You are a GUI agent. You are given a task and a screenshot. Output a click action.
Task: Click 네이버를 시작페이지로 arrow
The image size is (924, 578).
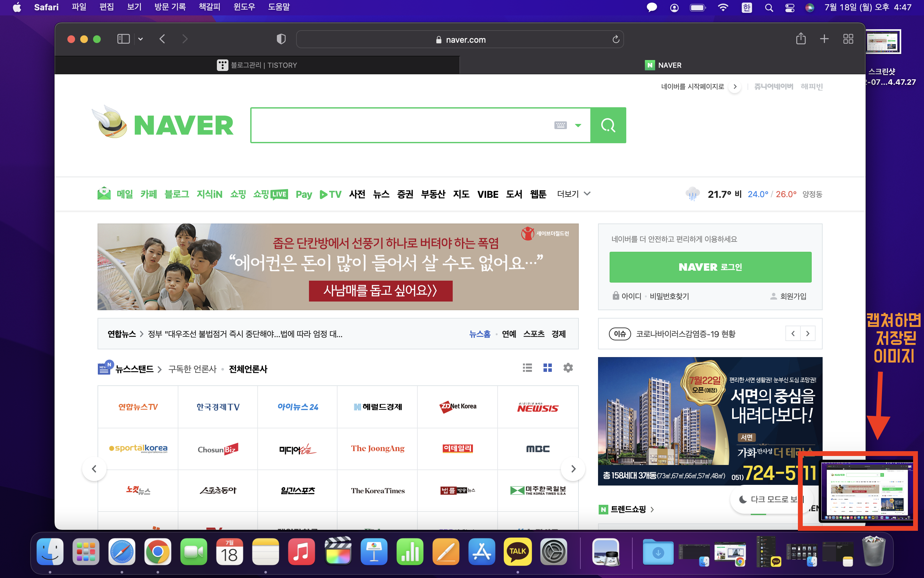735,87
